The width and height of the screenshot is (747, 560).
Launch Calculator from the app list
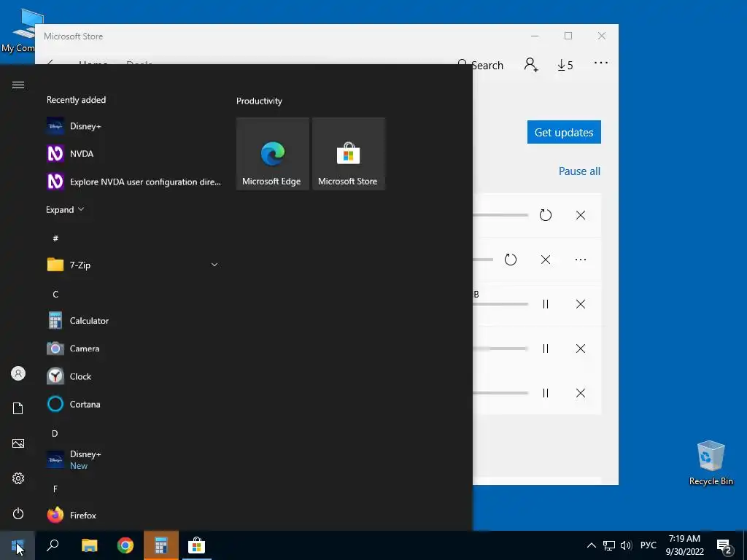click(x=133, y=321)
